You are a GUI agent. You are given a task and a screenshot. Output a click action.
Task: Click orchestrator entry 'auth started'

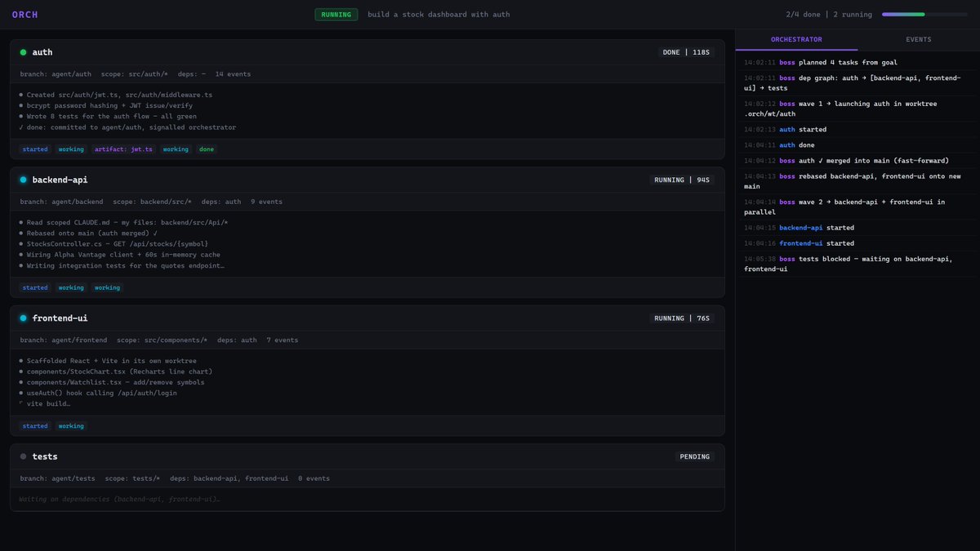click(x=857, y=129)
